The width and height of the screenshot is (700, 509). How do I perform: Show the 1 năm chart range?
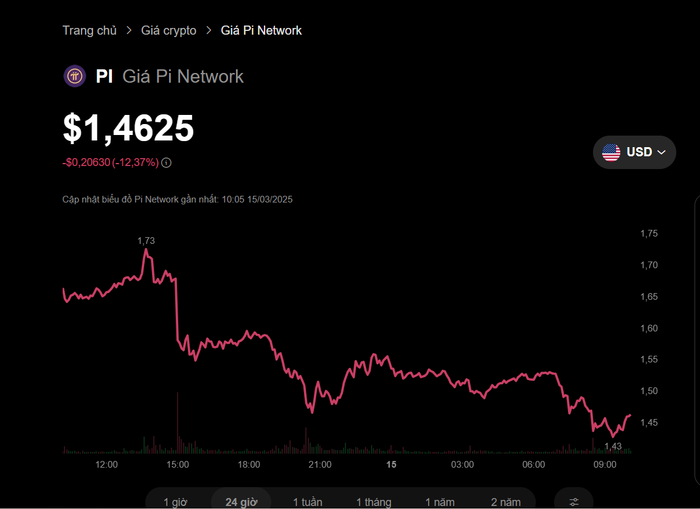[x=440, y=502]
